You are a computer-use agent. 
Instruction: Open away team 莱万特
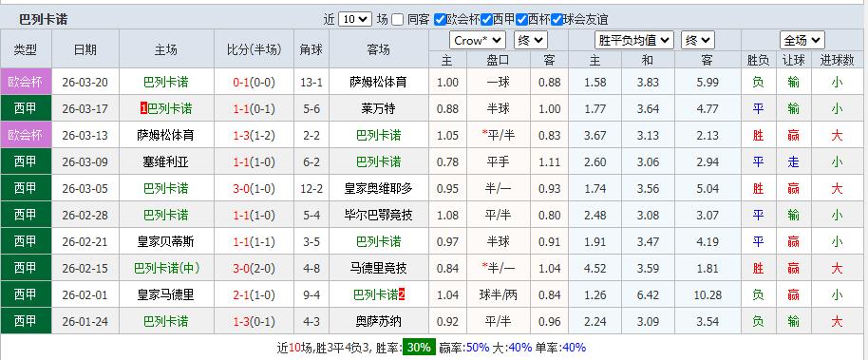tap(379, 109)
